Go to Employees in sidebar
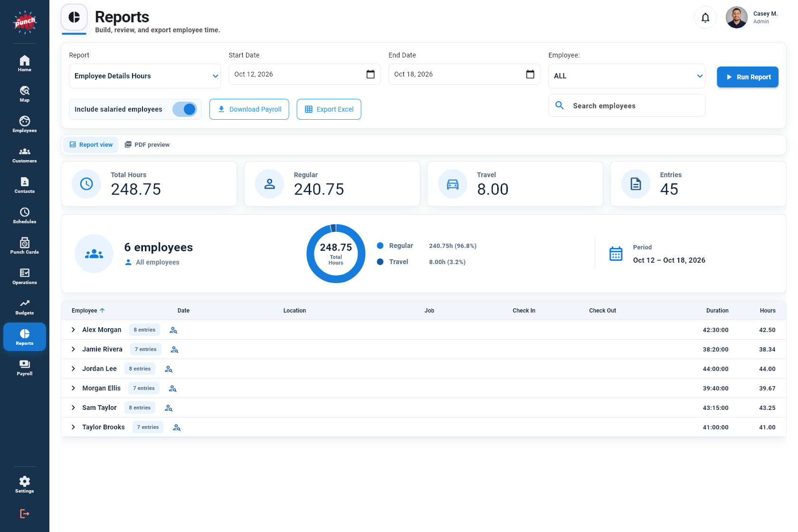 coord(25,124)
